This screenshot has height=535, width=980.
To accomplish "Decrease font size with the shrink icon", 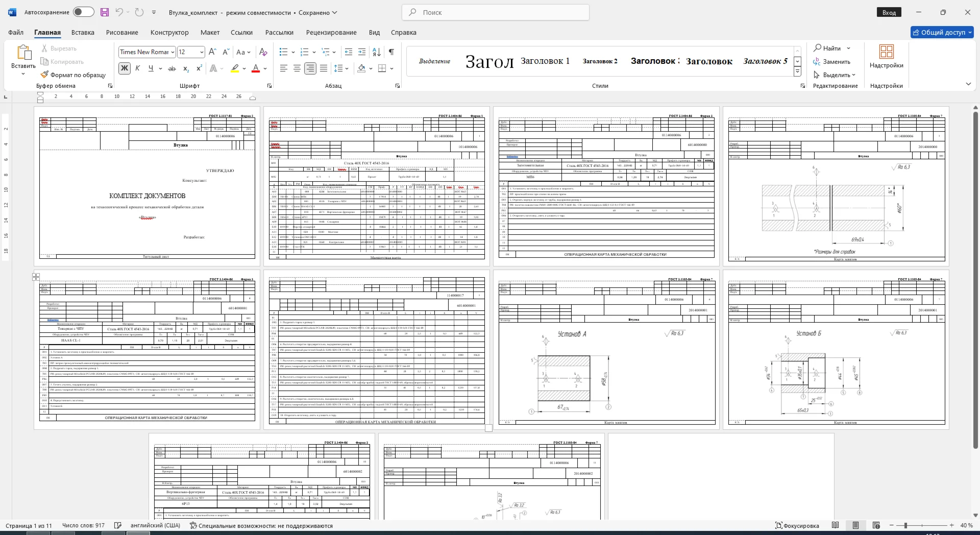I will [226, 52].
